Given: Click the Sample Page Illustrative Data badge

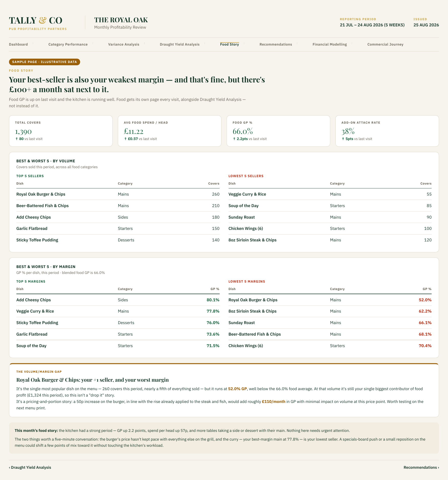Looking at the screenshot, I should pos(45,62).
